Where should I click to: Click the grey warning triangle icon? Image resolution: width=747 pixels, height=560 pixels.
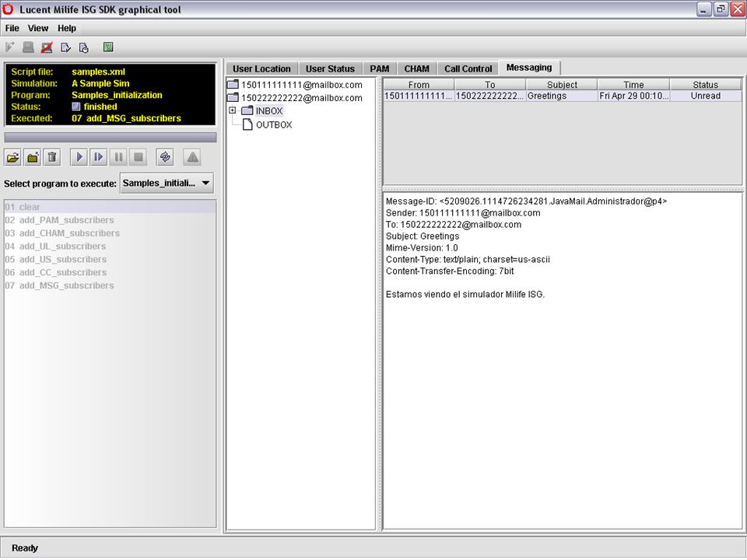pos(192,157)
